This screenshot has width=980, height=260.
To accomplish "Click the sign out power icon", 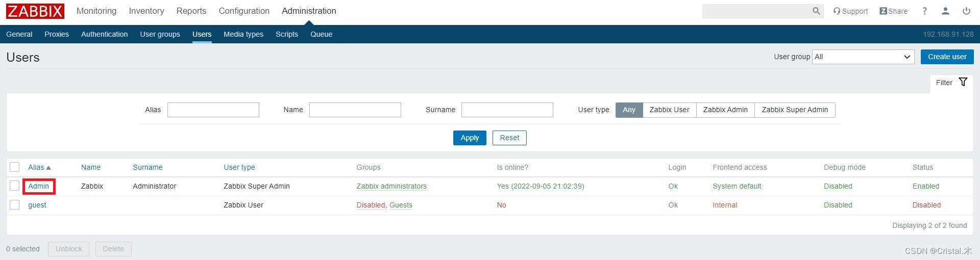I will (966, 11).
